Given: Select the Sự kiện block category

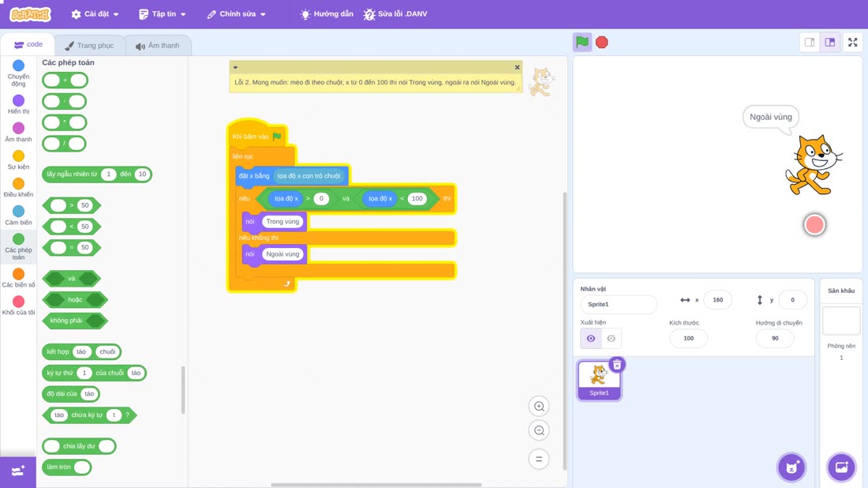Looking at the screenshot, I should [18, 160].
